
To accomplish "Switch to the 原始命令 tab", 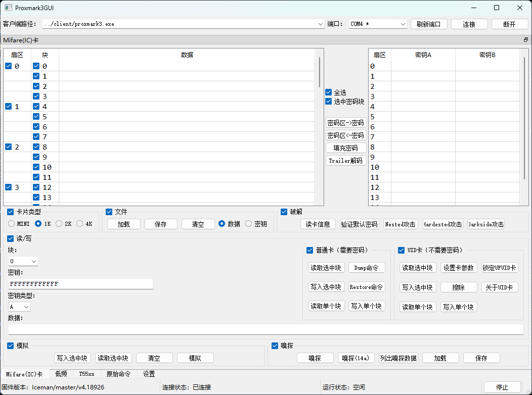I will coord(118,374).
